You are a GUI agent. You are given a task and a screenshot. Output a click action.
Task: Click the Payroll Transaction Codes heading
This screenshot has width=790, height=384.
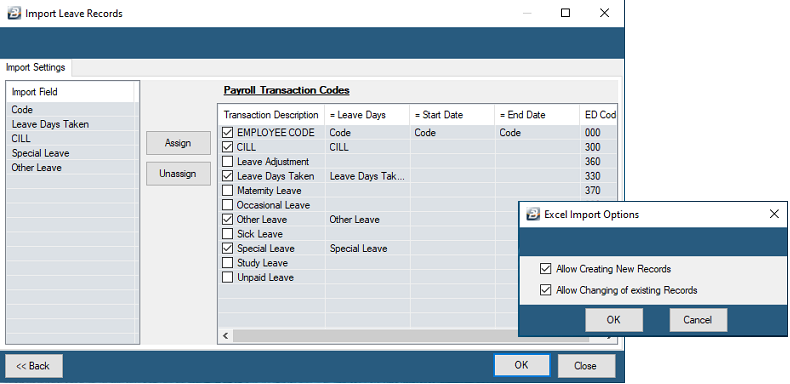point(286,91)
